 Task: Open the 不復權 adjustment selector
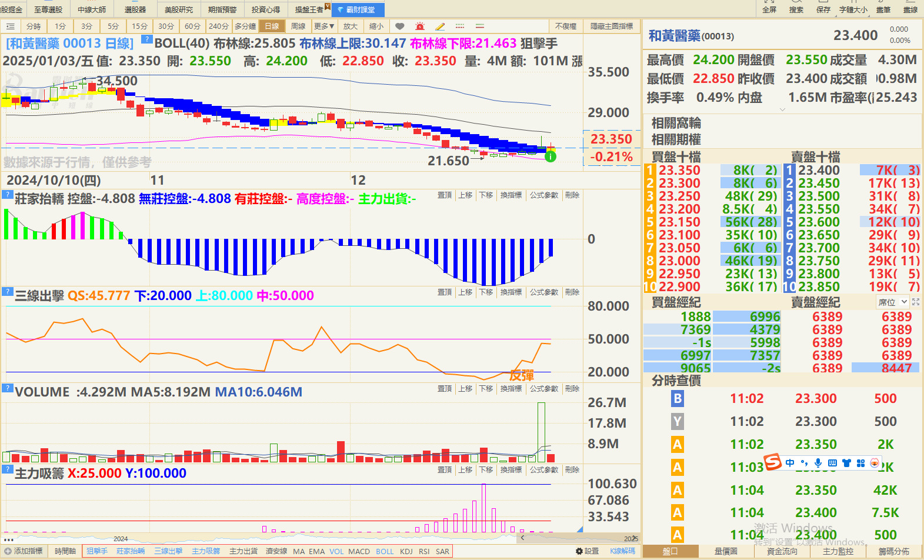pos(566,26)
